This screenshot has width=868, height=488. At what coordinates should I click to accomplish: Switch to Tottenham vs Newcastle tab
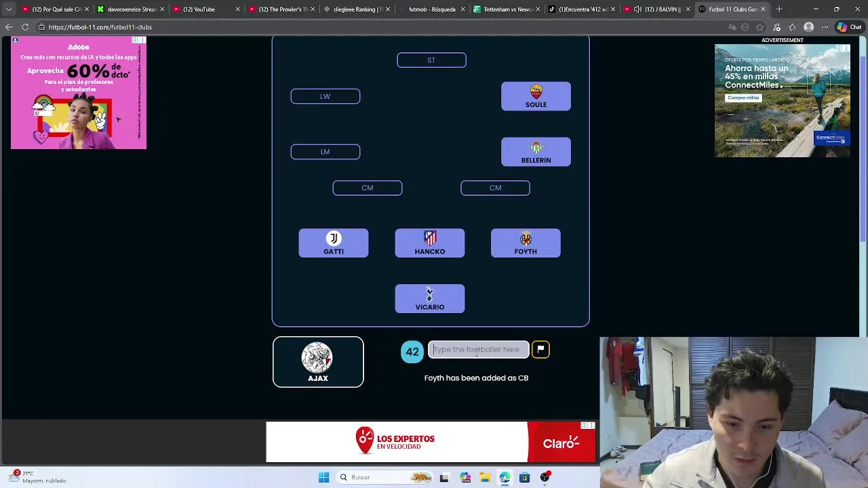tap(507, 9)
